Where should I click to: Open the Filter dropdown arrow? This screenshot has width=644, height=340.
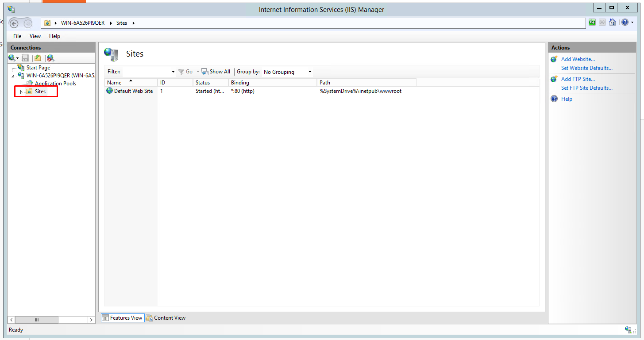[173, 72]
